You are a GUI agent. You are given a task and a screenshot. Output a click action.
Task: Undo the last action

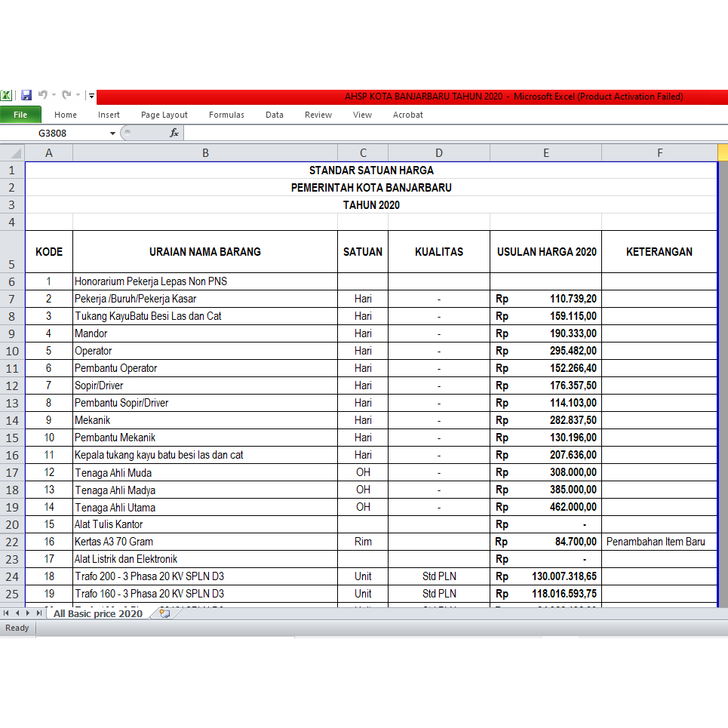[43, 95]
